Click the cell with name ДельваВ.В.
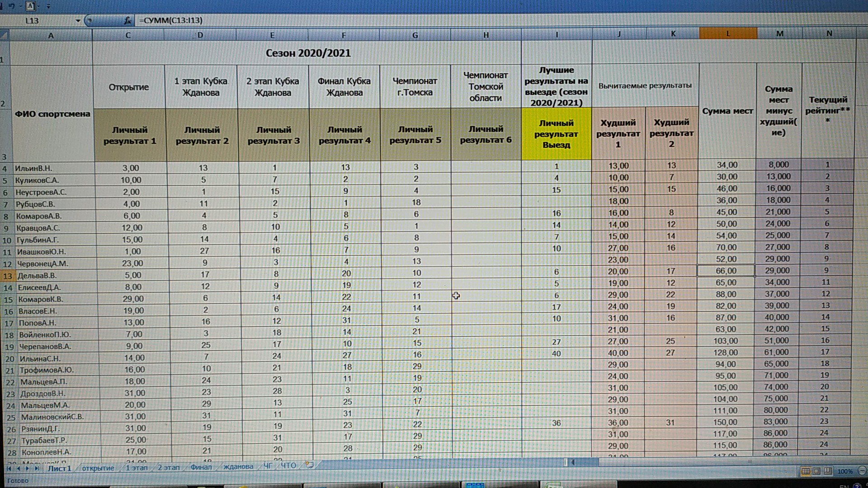 click(55, 275)
